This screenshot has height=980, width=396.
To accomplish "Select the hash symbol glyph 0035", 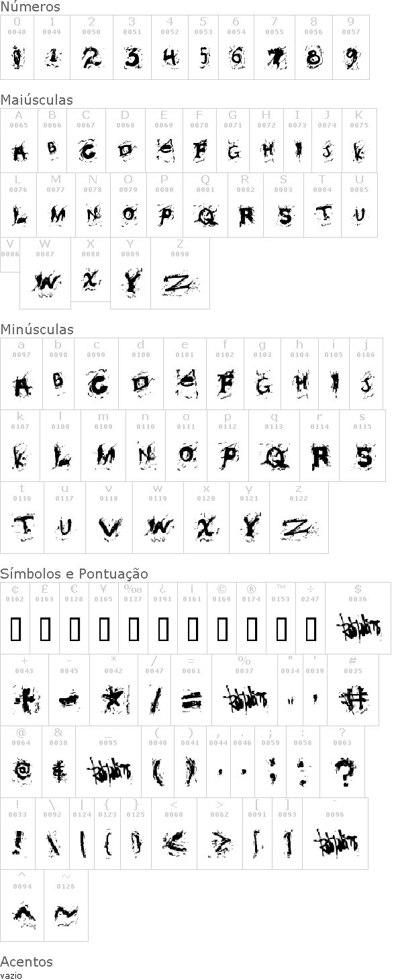I will (353, 691).
